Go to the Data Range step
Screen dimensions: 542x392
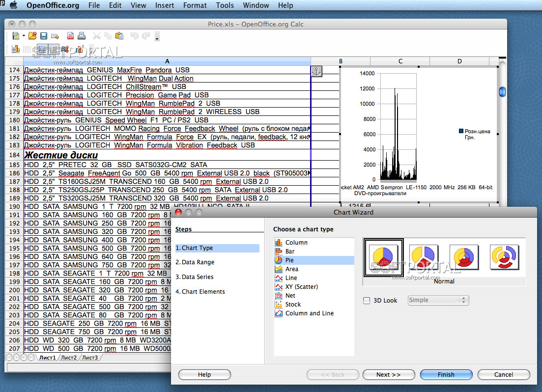click(x=195, y=262)
